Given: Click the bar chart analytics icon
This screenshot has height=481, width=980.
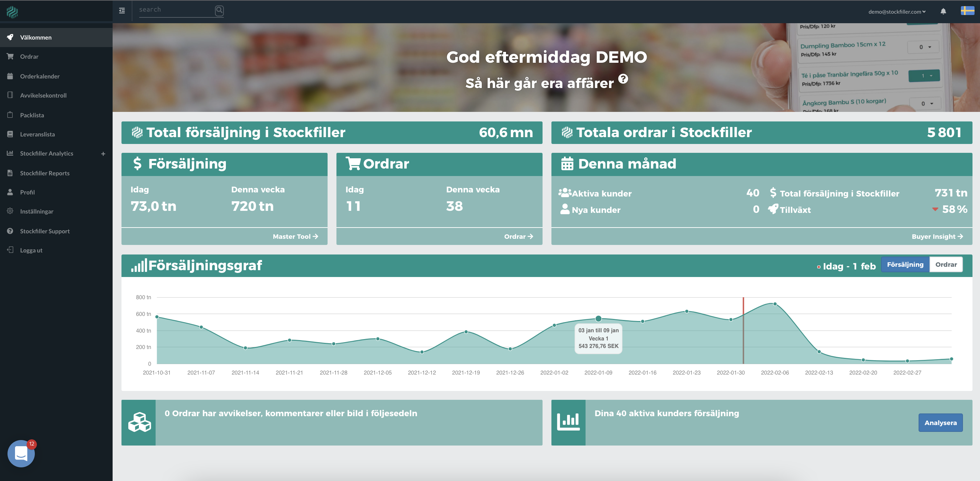Looking at the screenshot, I should (568, 422).
